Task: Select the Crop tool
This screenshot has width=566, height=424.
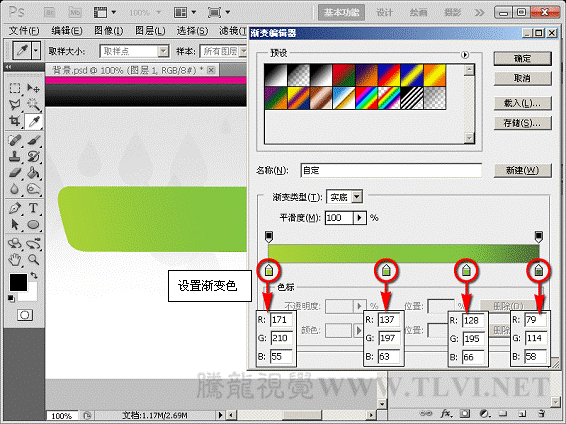Action: pos(15,121)
